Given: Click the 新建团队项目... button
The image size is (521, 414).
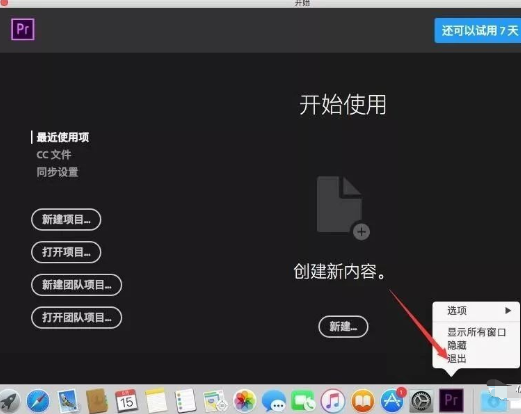Looking at the screenshot, I should pyautogui.click(x=77, y=285).
